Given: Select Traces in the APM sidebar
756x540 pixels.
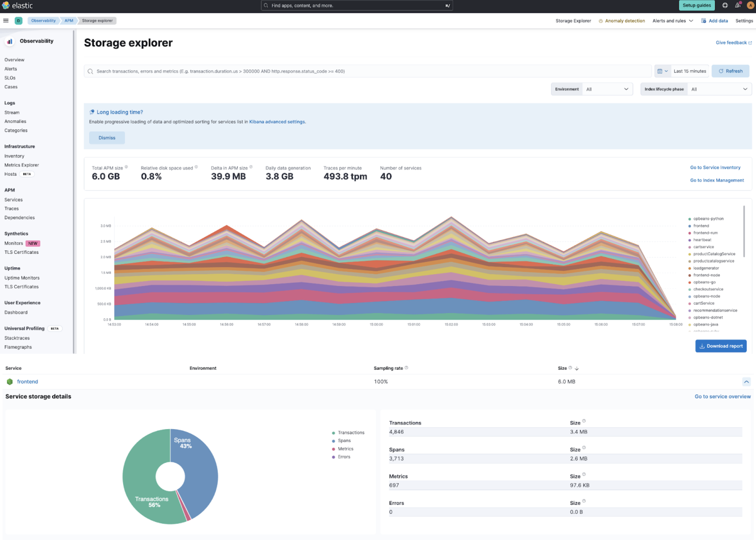Looking at the screenshot, I should coord(11,209).
